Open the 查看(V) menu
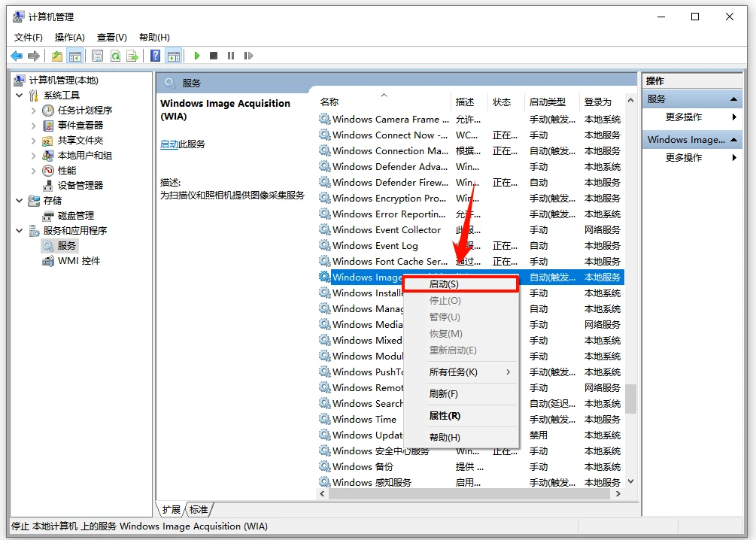756x540 pixels. coord(112,38)
